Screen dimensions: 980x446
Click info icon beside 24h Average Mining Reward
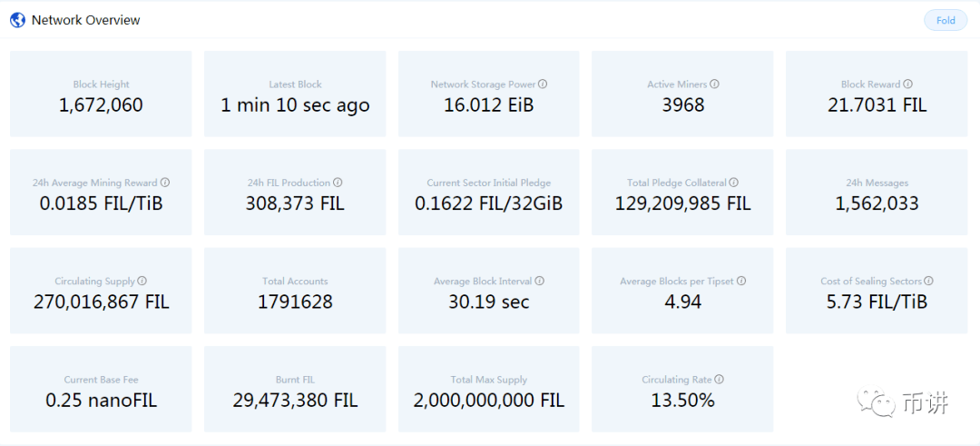click(x=164, y=183)
